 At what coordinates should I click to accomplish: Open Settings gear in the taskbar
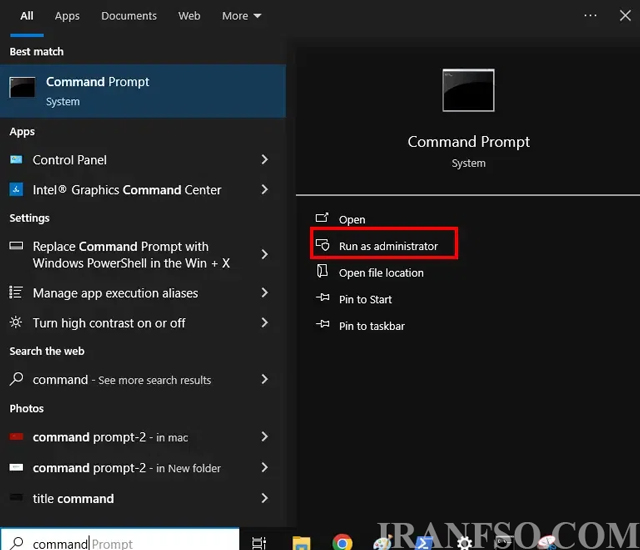464,543
